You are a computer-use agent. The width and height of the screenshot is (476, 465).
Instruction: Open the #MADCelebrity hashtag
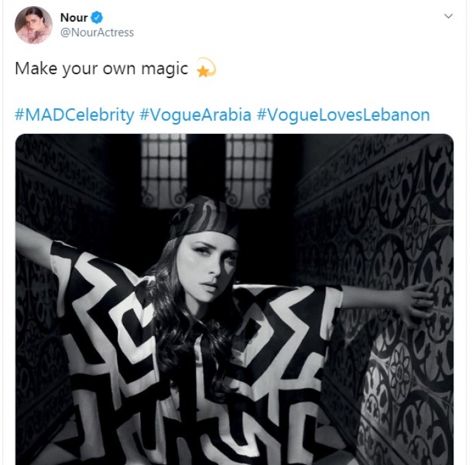74,114
